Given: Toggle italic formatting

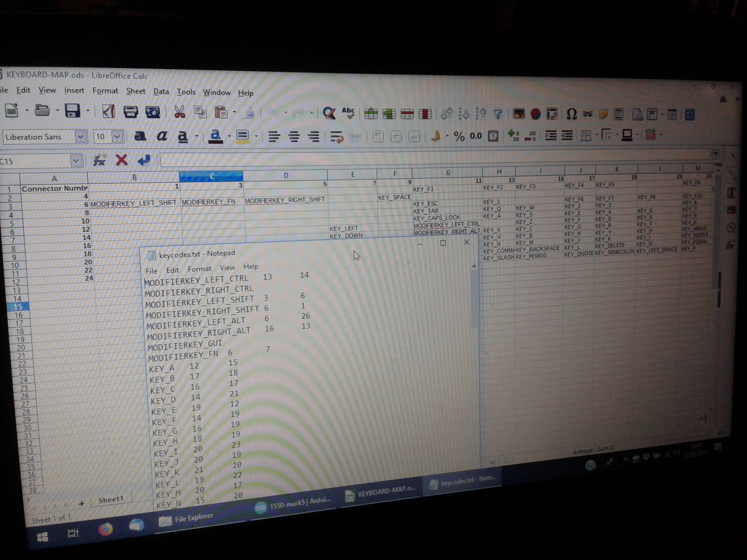Looking at the screenshot, I should point(162,136).
